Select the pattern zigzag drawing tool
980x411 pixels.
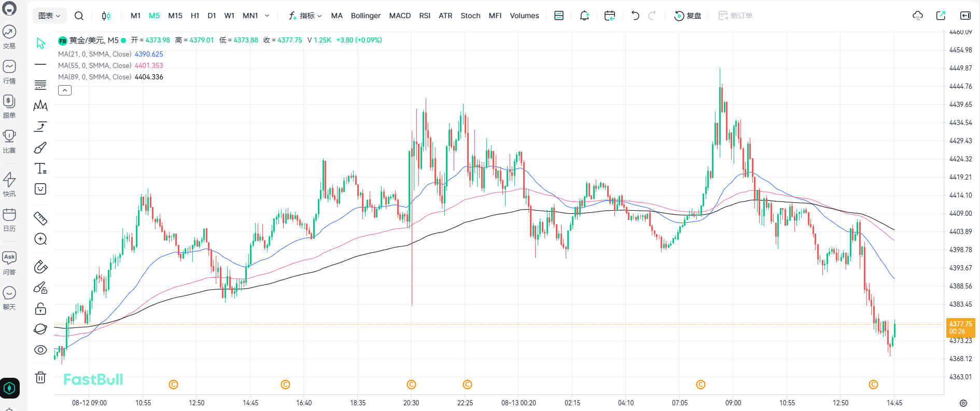coord(40,106)
